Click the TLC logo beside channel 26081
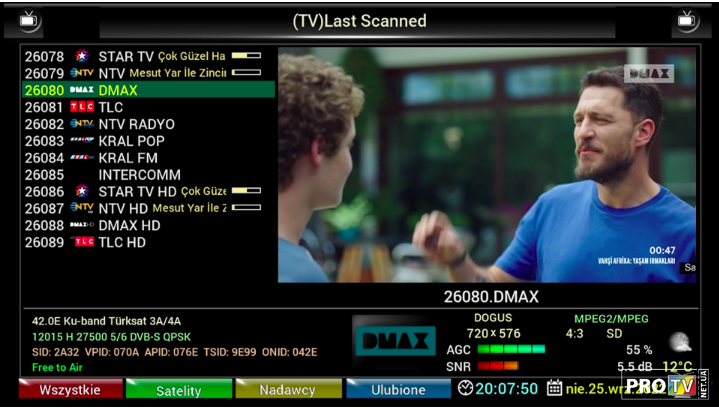The height and width of the screenshot is (410, 719). click(82, 107)
